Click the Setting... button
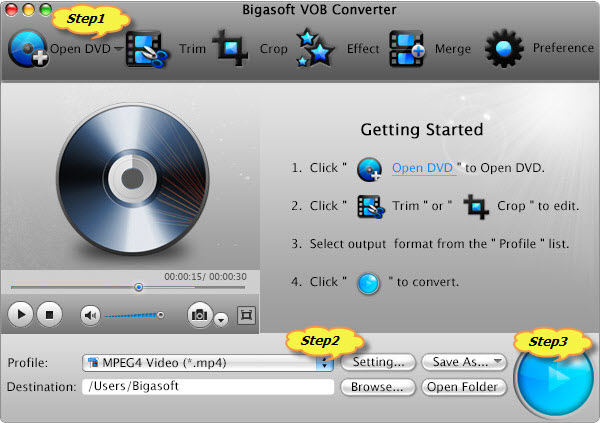 (378, 362)
